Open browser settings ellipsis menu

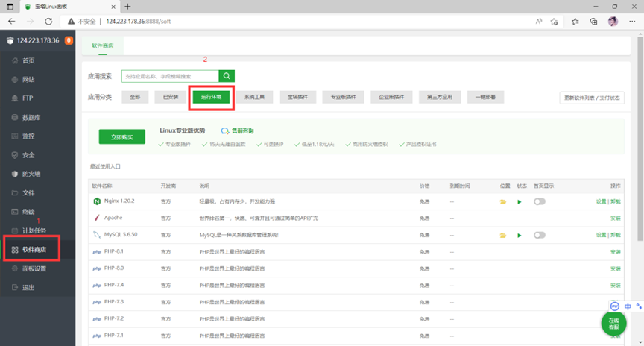coord(632,22)
